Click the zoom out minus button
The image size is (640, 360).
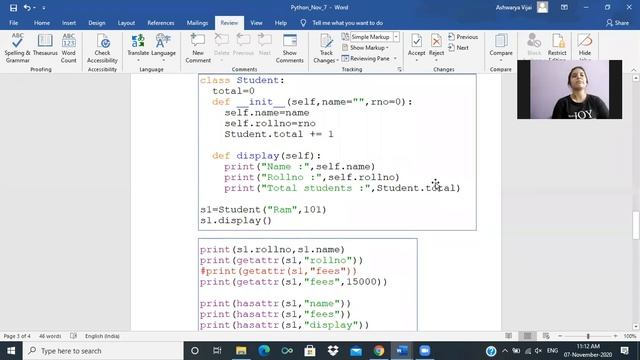[x=560, y=336]
